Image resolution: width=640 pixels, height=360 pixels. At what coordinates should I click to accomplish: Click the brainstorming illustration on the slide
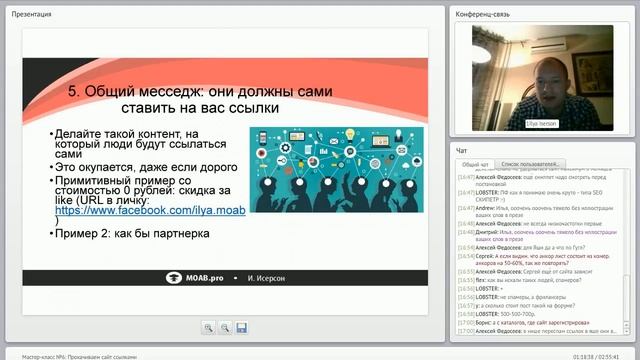tap(337, 170)
